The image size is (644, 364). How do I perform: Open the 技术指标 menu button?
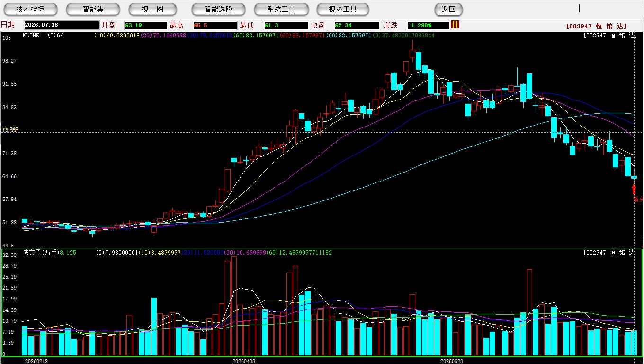pos(30,9)
